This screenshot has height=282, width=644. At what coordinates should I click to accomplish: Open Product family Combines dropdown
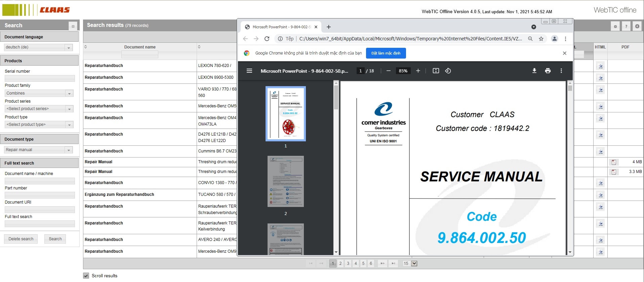tap(39, 93)
